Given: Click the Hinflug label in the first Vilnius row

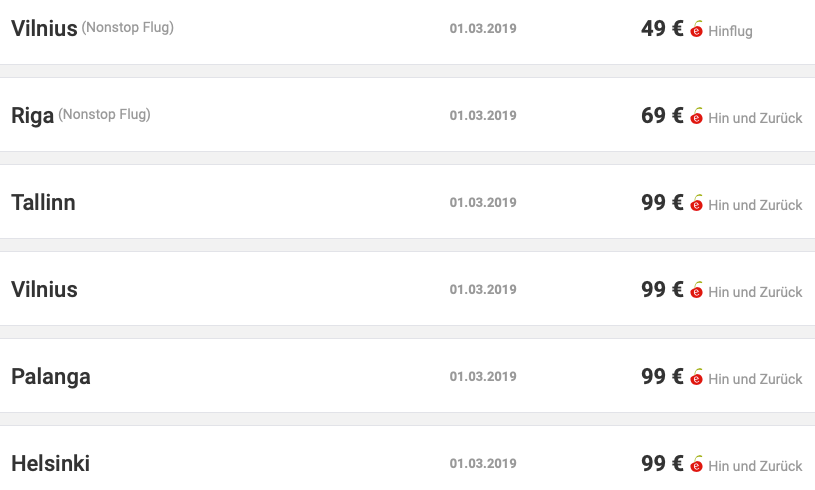Looking at the screenshot, I should point(730,31).
